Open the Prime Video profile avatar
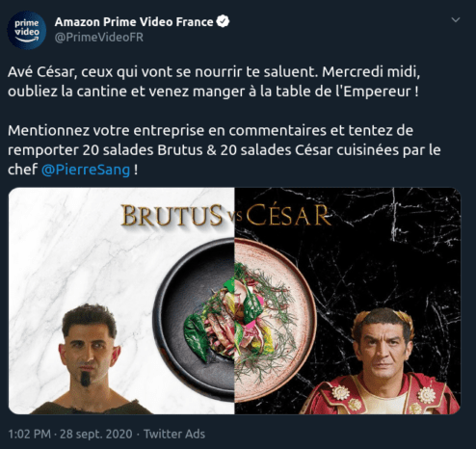Screen dimensions: 476x449 [27, 30]
